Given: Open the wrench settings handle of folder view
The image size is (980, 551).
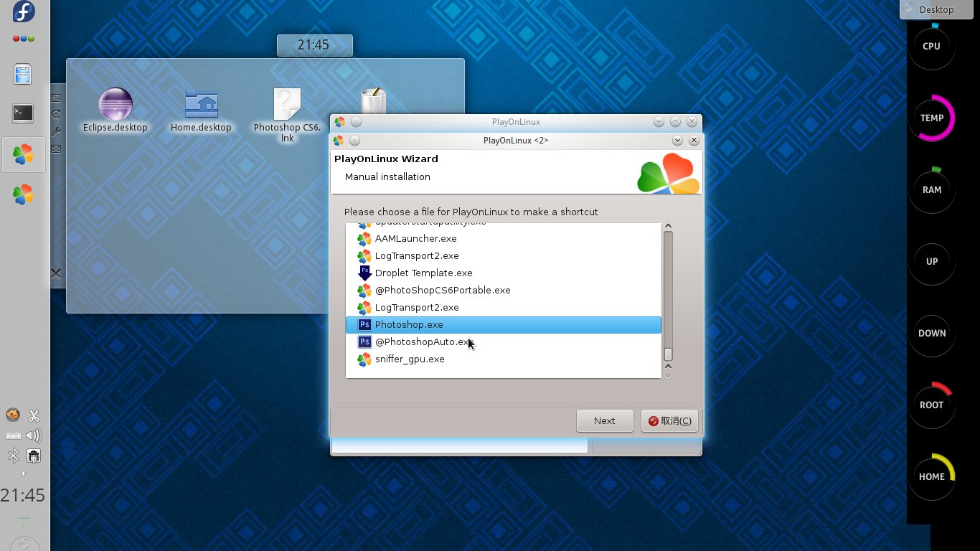Looking at the screenshot, I should (56, 131).
